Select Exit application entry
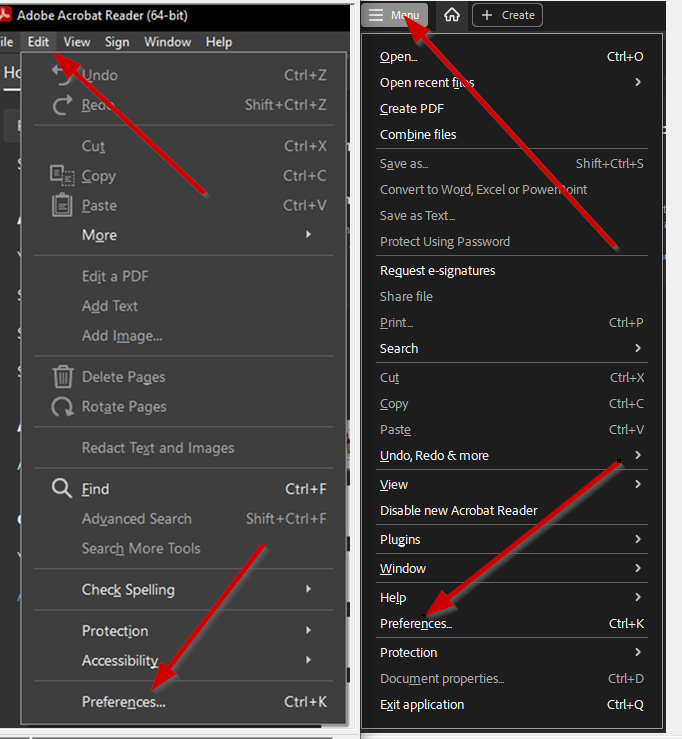Image resolution: width=682 pixels, height=739 pixels. (x=422, y=705)
